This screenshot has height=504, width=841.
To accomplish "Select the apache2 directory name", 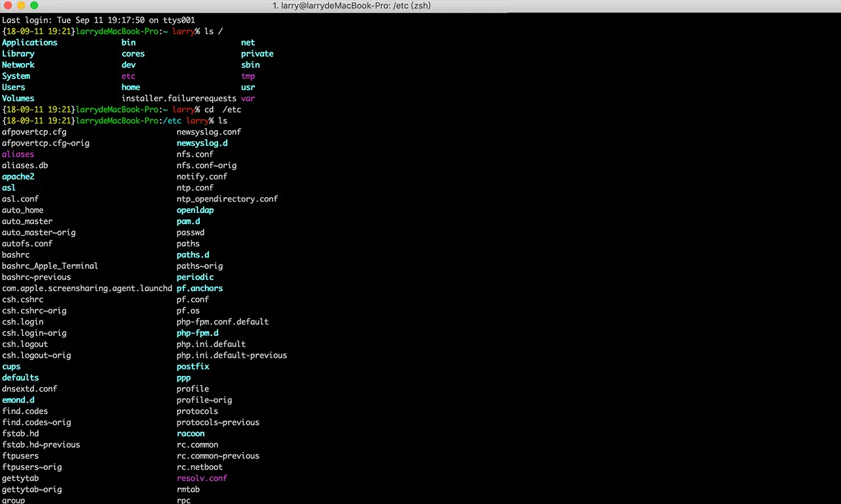I will point(18,176).
